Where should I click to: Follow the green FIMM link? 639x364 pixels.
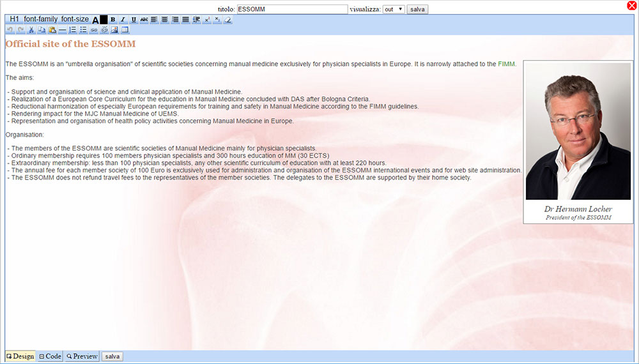pos(506,64)
